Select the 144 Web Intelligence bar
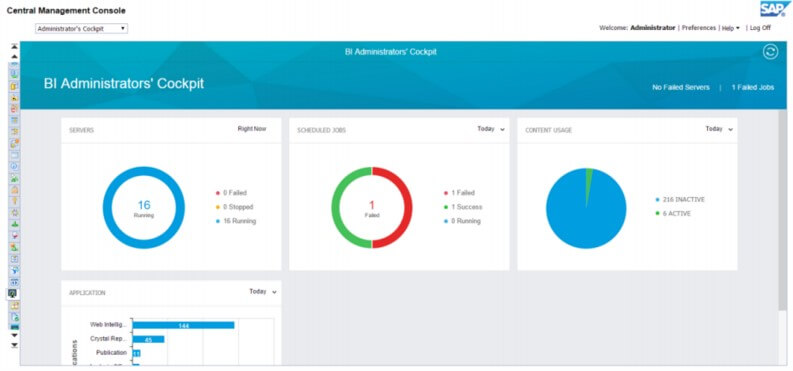 (184, 326)
